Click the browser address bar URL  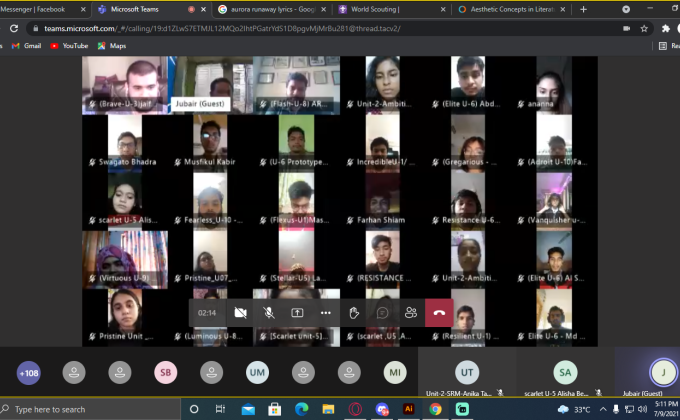[x=250, y=28]
